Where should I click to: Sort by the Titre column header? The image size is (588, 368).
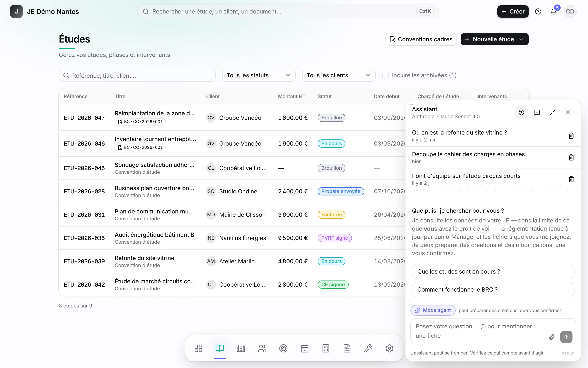click(120, 96)
